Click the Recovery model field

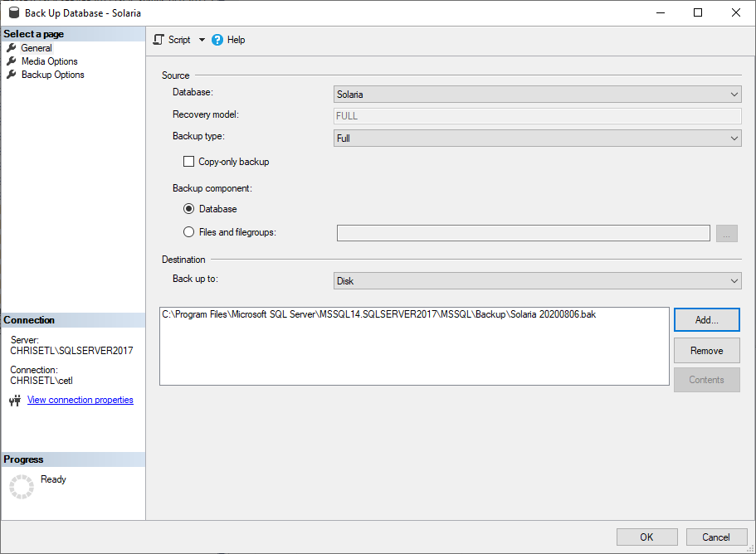pyautogui.click(x=537, y=115)
